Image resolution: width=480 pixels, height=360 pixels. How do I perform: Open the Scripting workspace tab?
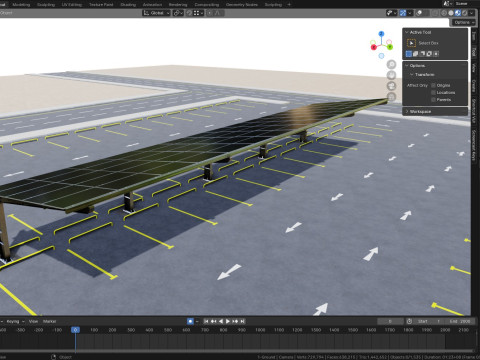(273, 5)
